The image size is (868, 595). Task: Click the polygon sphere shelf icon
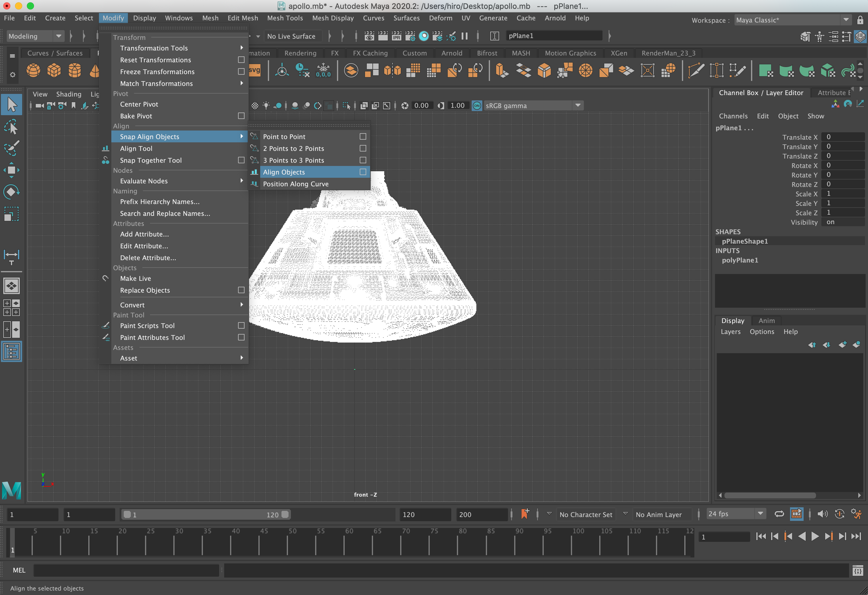pos(33,70)
